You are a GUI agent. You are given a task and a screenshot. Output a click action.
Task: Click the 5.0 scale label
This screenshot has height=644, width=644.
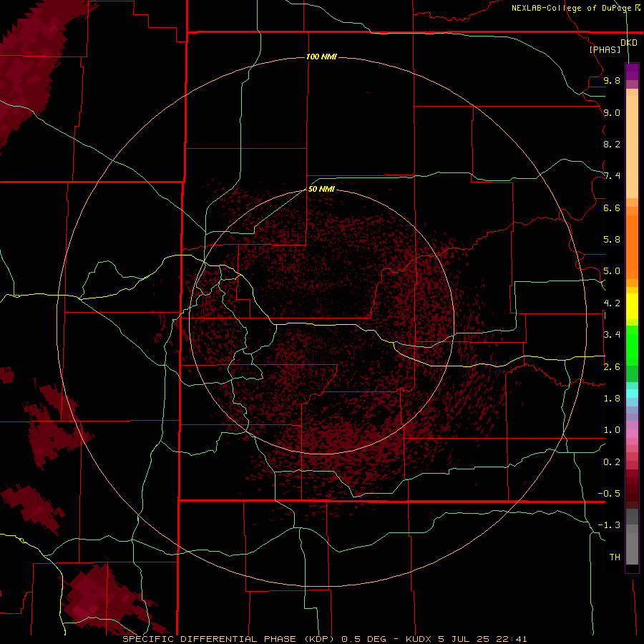tap(612, 271)
